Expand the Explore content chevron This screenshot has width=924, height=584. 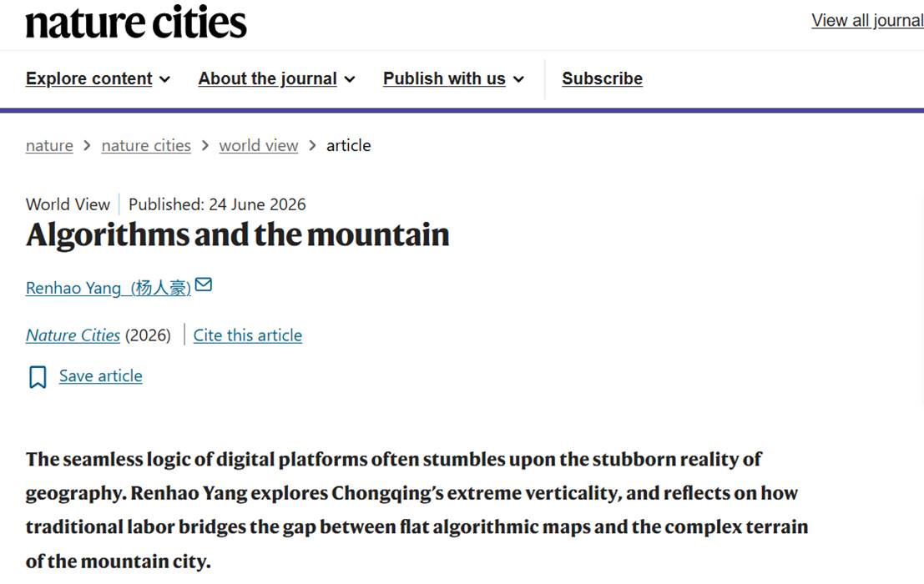click(x=165, y=79)
